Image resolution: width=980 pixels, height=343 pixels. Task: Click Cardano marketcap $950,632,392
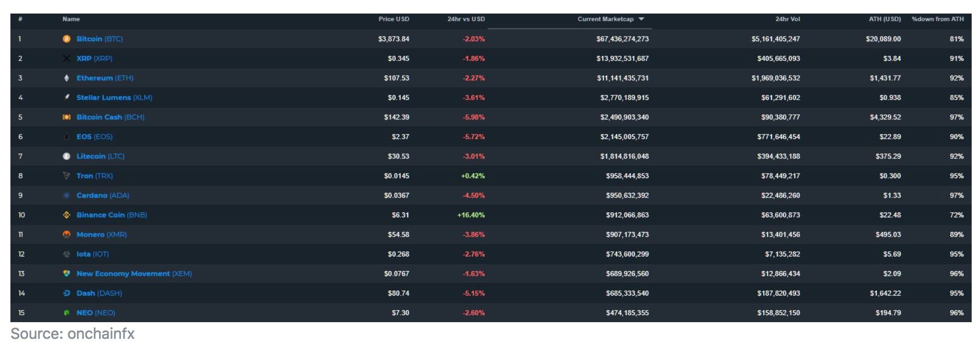[627, 195]
